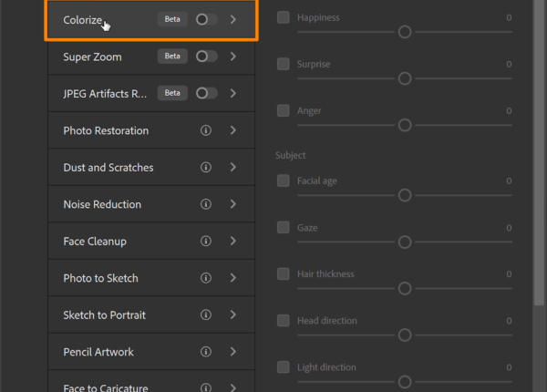Expand the Photo Restoration chevron
The width and height of the screenshot is (547, 392).
coord(233,130)
